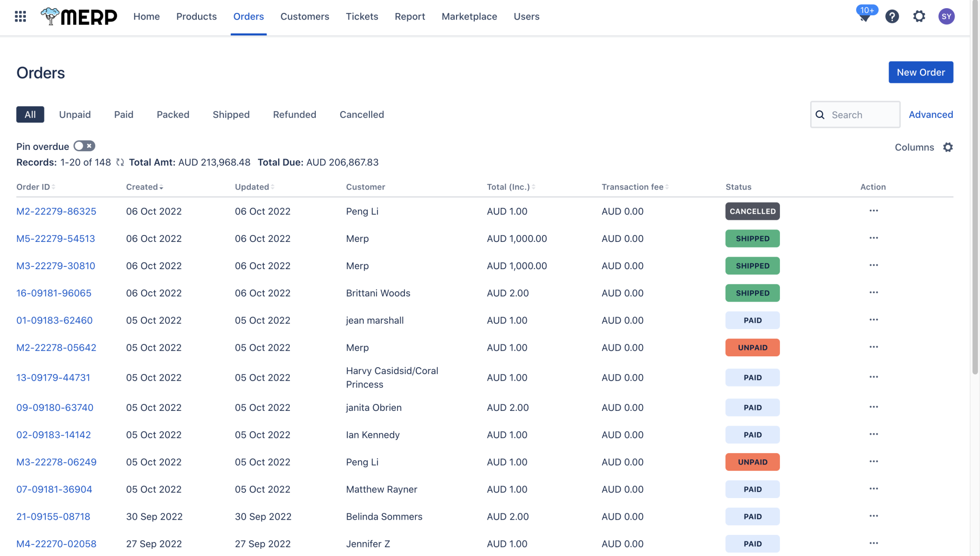Screen dimensions: 980x556
Task: Open action menu for Belinda Sommers order
Action: click(x=874, y=516)
